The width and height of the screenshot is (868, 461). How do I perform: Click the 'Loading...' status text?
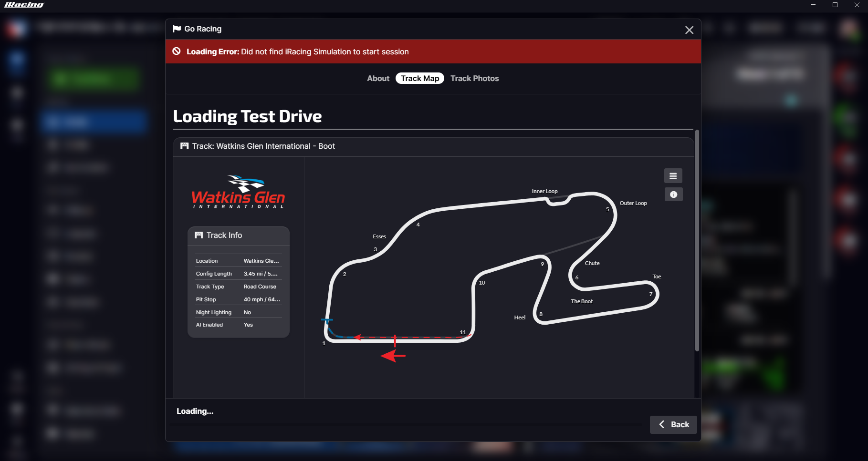[x=195, y=411]
